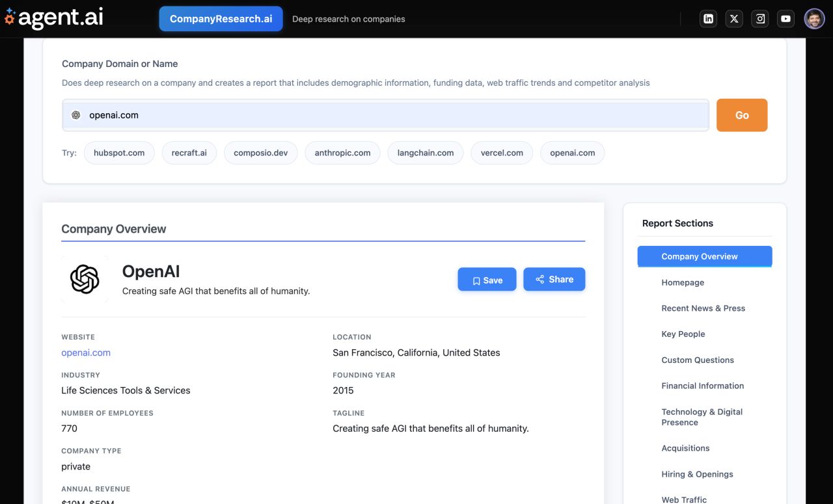This screenshot has width=833, height=504.
Task: Click the founding year value 2015
Action: click(x=343, y=390)
